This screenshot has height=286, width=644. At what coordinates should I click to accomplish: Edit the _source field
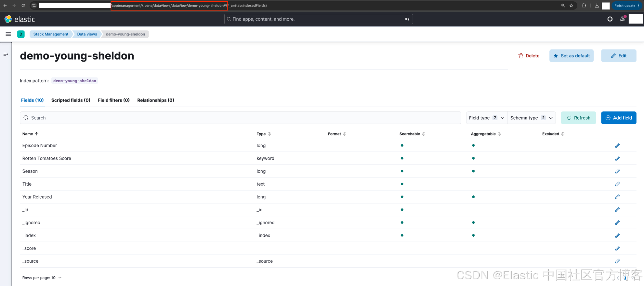pos(617,261)
